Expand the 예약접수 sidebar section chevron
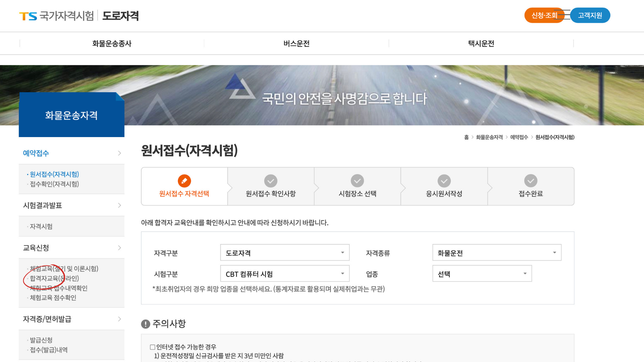644x362 pixels. coord(119,153)
